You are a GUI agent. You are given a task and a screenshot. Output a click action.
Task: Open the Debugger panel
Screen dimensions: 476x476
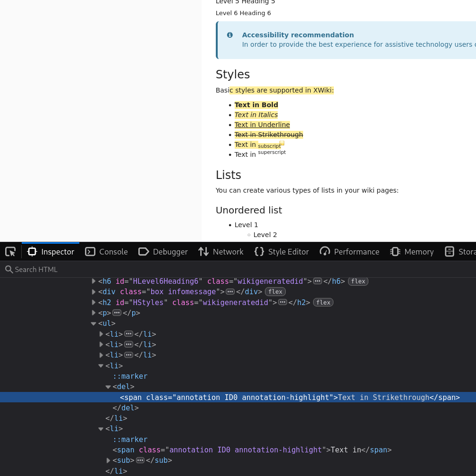(163, 252)
